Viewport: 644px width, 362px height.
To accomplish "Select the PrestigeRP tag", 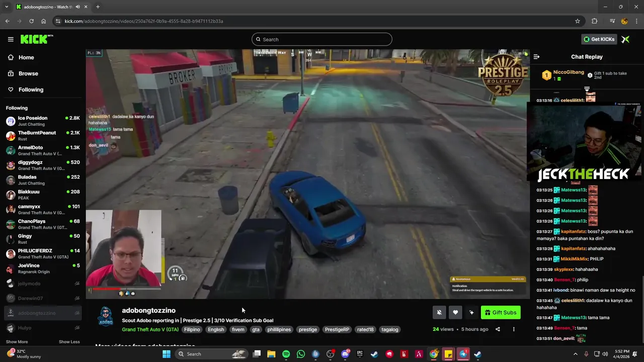I will pyautogui.click(x=337, y=329).
